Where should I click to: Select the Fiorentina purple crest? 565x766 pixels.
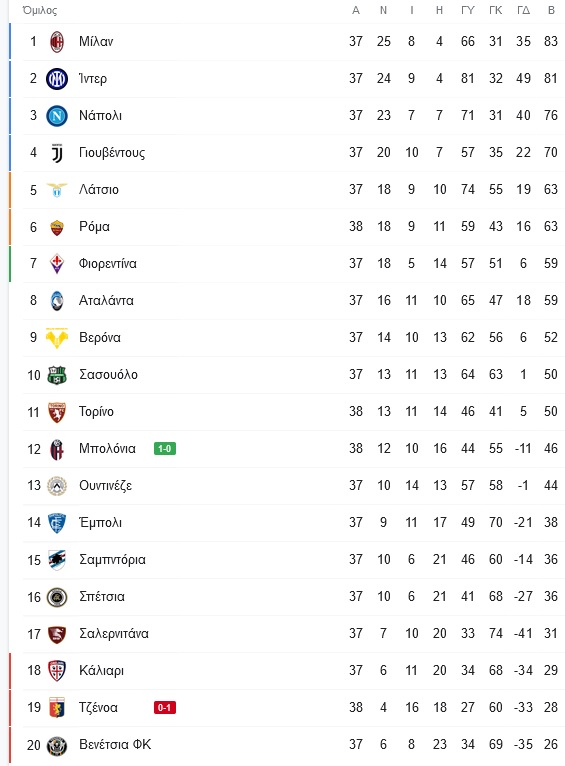57,264
